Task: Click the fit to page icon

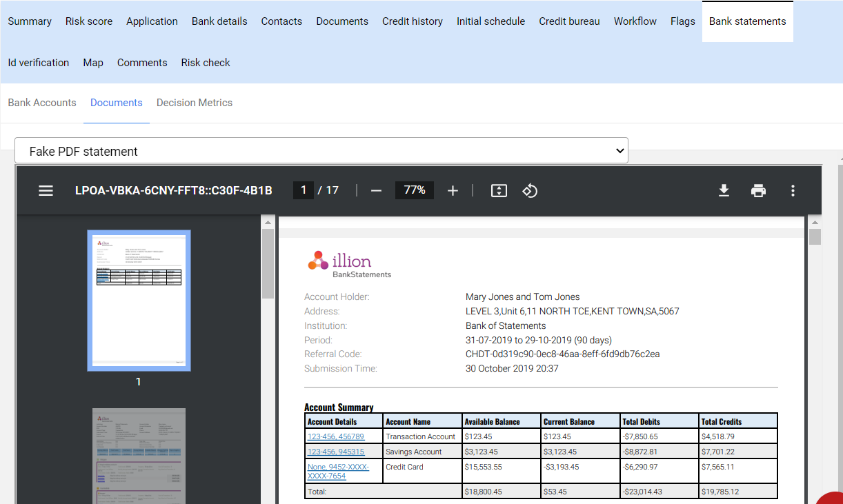Action: [499, 190]
